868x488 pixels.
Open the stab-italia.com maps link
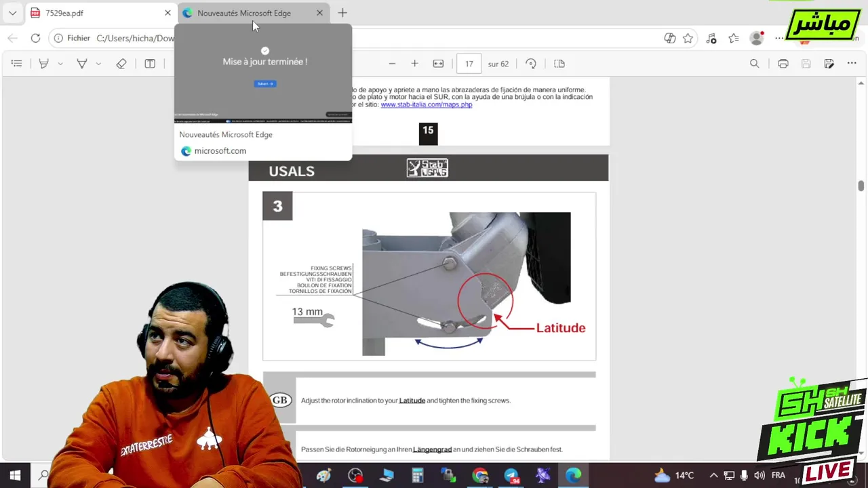pyautogui.click(x=427, y=104)
